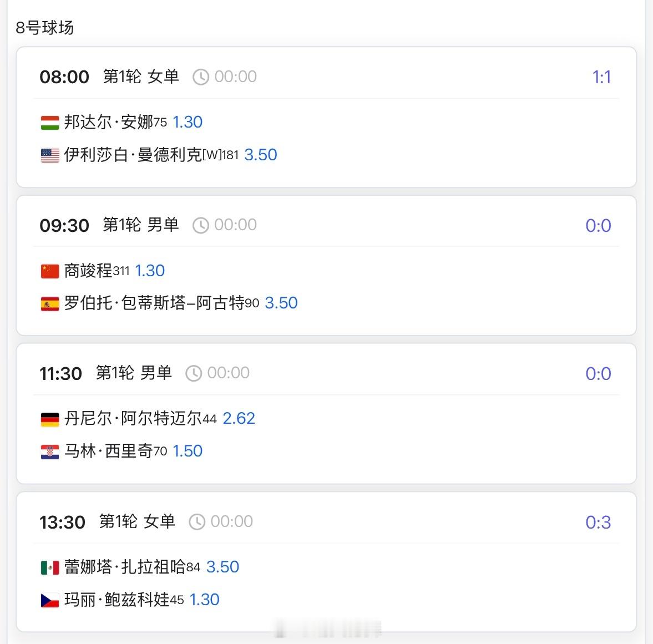Click Hungary flag beside 邦达尔·安娜
Image resolution: width=653 pixels, height=644 pixels.
[50, 123]
